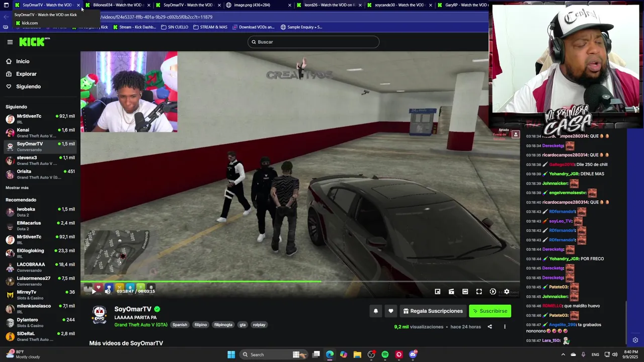Open ElGlogloking recommended channel
This screenshot has height=362, width=644.
click(40, 253)
